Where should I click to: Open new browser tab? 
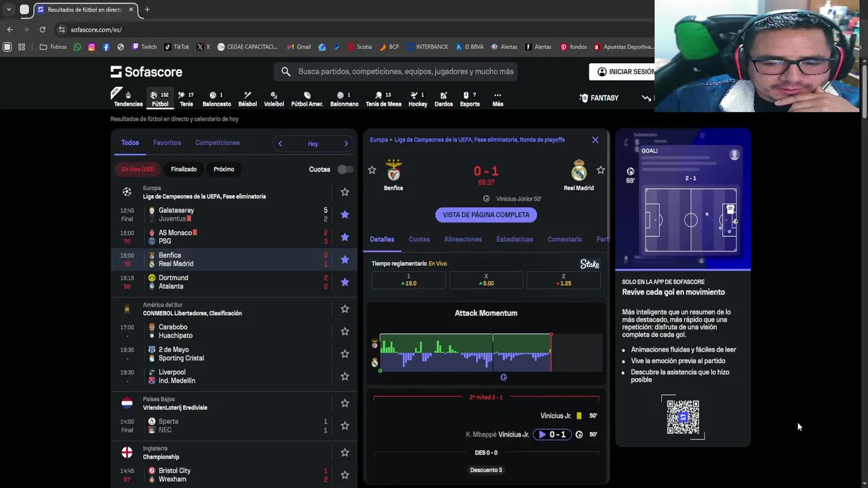147,9
